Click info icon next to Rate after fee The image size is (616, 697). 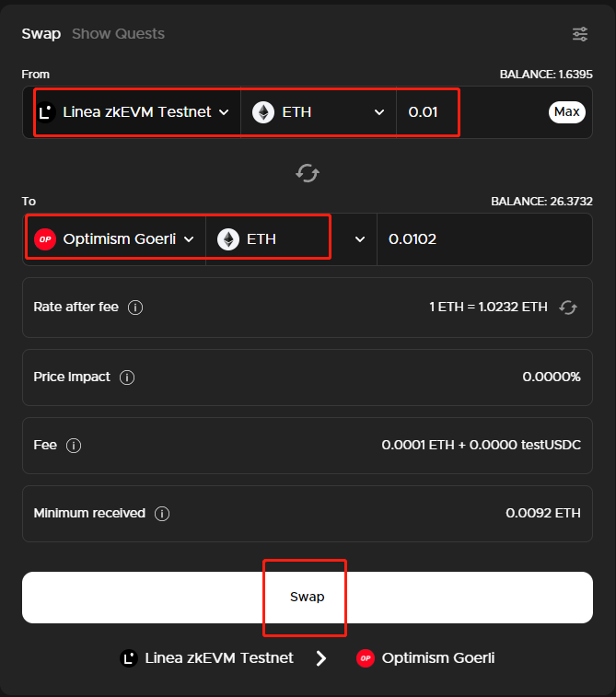click(135, 308)
